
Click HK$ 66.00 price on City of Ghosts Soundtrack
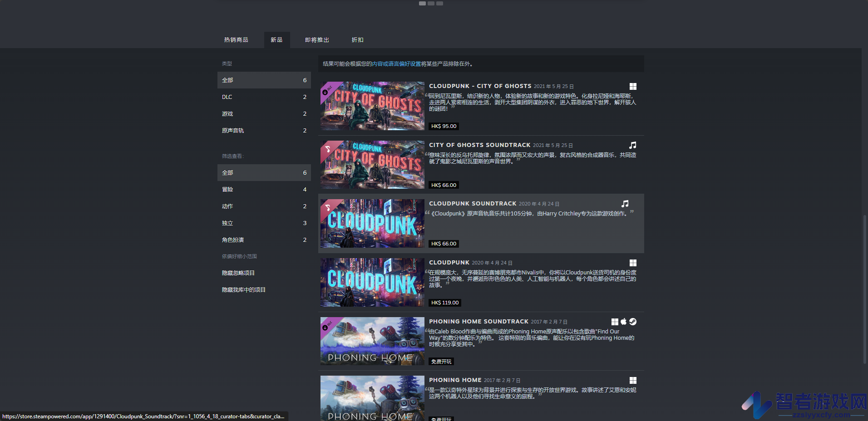tap(444, 185)
